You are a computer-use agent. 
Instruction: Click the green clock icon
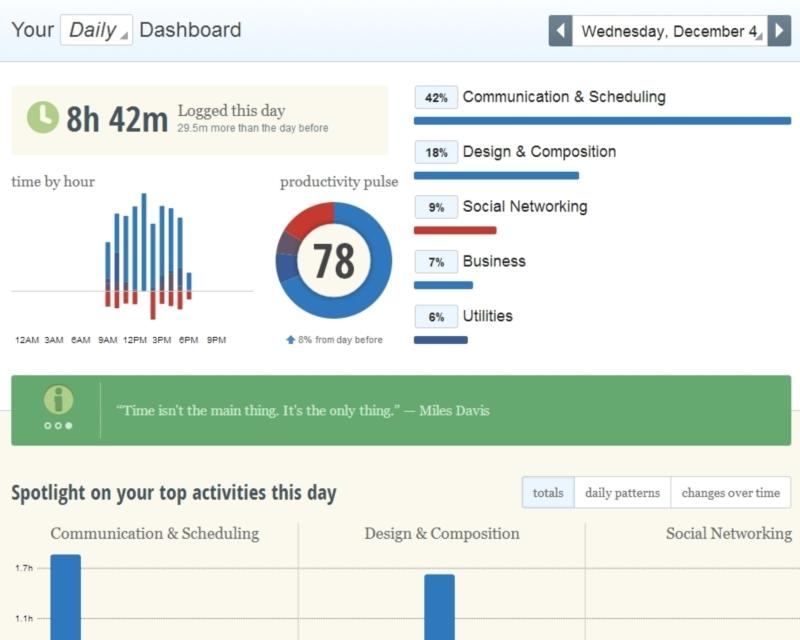pyautogui.click(x=42, y=118)
